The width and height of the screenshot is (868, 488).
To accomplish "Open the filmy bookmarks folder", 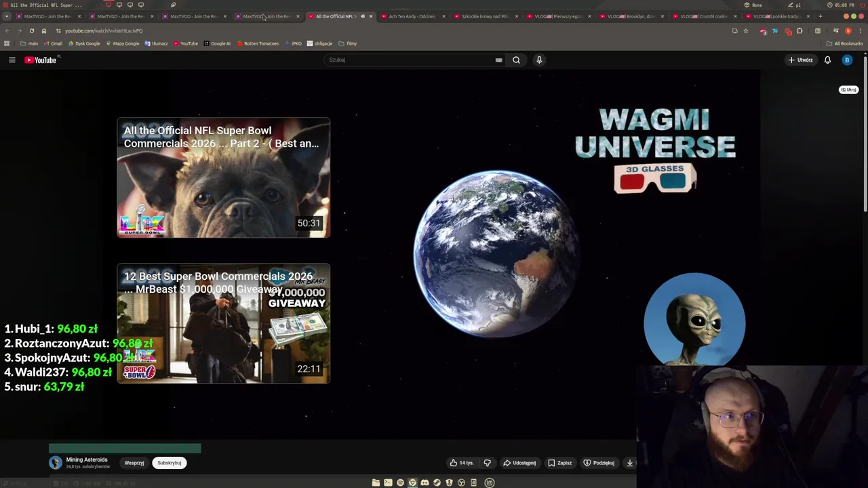I will tap(347, 43).
